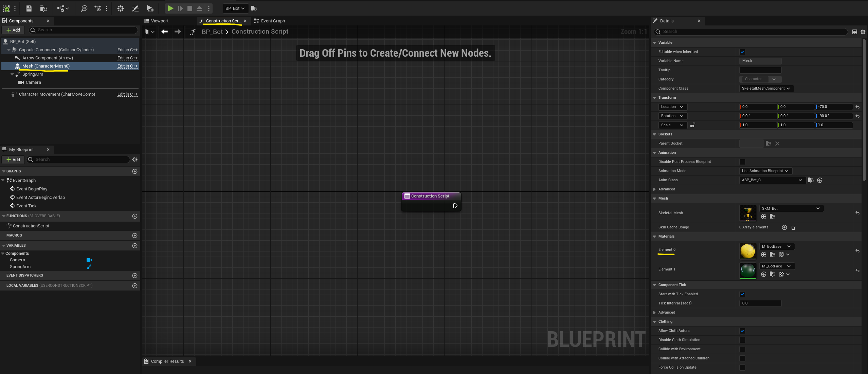This screenshot has height=374, width=868.
Task: Switch to the Event Graph tab
Action: [x=272, y=21]
